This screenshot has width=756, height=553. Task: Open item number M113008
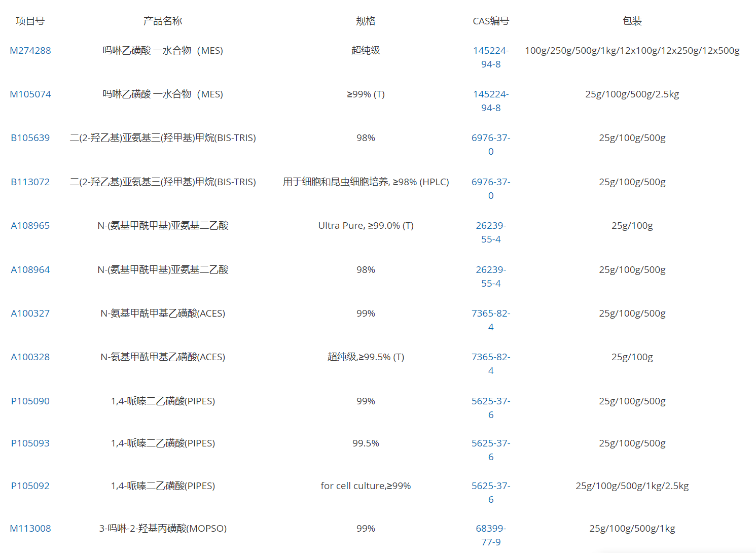(x=30, y=529)
